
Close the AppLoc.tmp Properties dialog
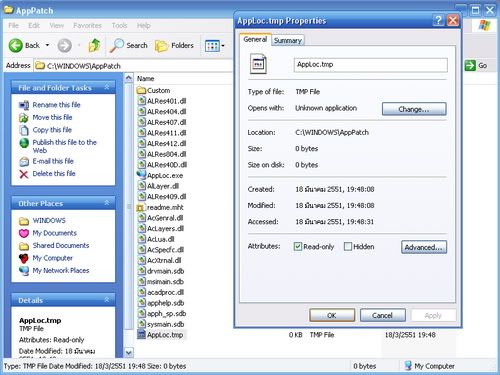(452, 21)
